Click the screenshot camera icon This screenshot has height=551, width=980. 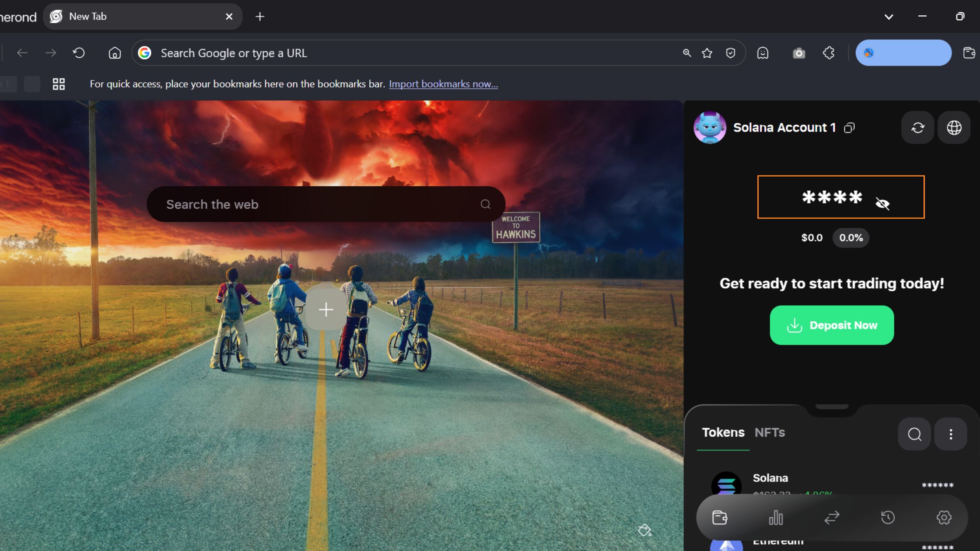click(x=798, y=53)
